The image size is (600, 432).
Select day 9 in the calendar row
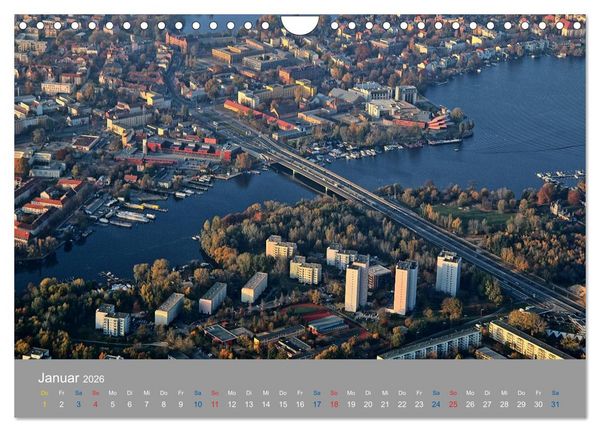[x=181, y=404]
